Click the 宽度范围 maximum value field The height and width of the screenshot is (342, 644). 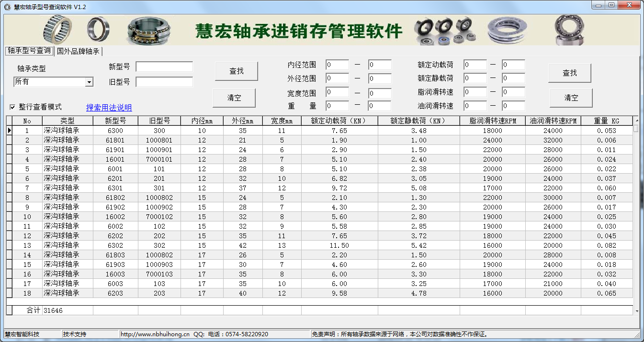coord(380,93)
